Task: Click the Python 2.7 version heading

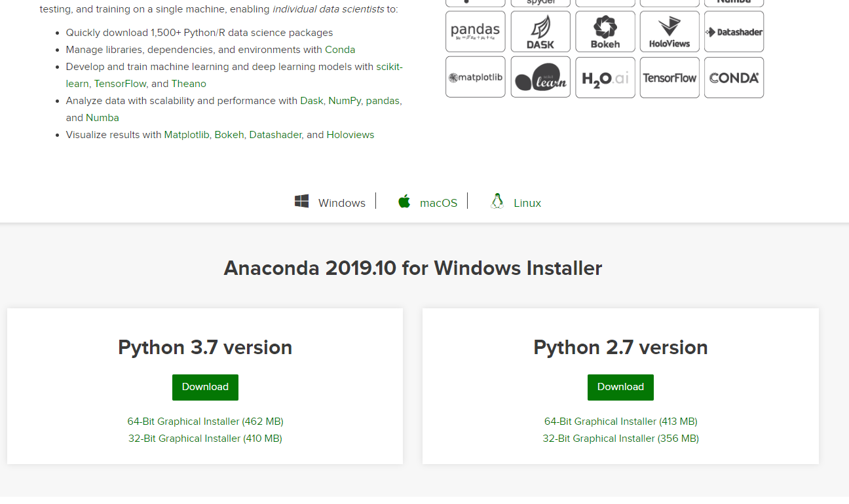Action: click(620, 348)
